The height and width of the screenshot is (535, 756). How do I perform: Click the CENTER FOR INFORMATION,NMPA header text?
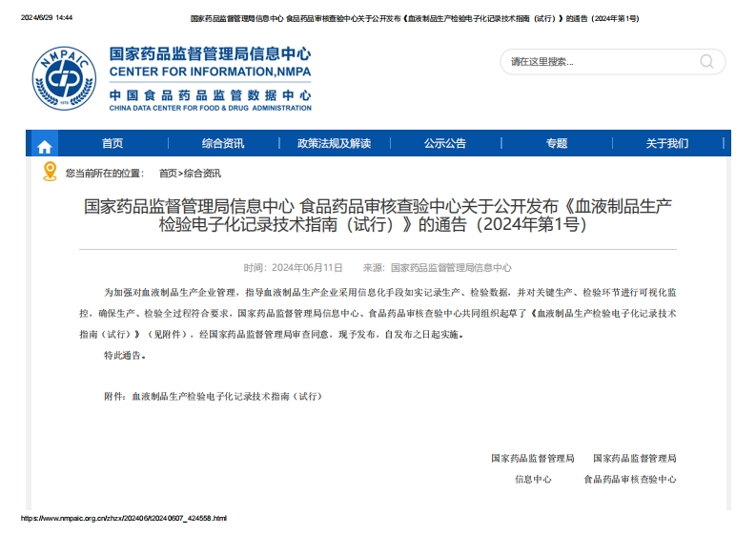pos(210,72)
